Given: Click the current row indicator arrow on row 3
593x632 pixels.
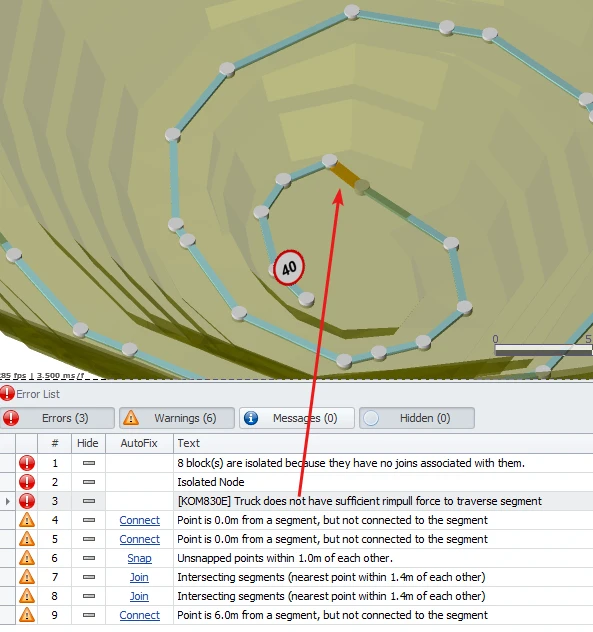Looking at the screenshot, I should coord(8,501).
